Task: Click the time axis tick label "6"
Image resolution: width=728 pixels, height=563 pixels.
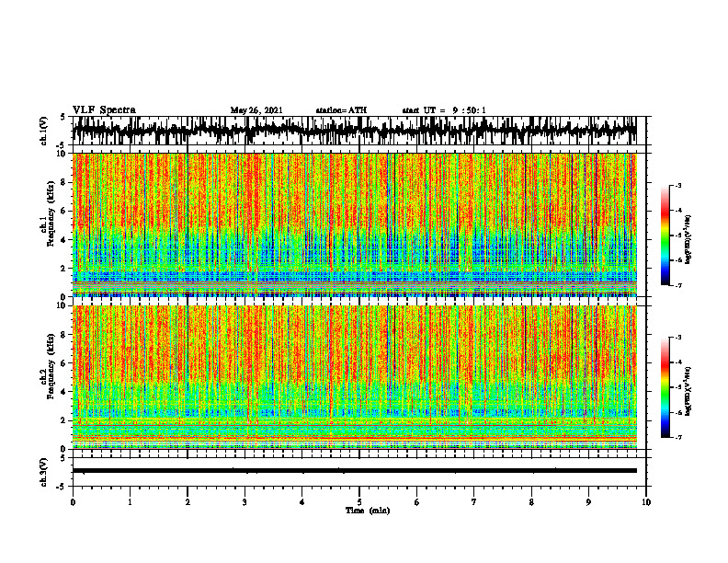Action: pos(417,502)
